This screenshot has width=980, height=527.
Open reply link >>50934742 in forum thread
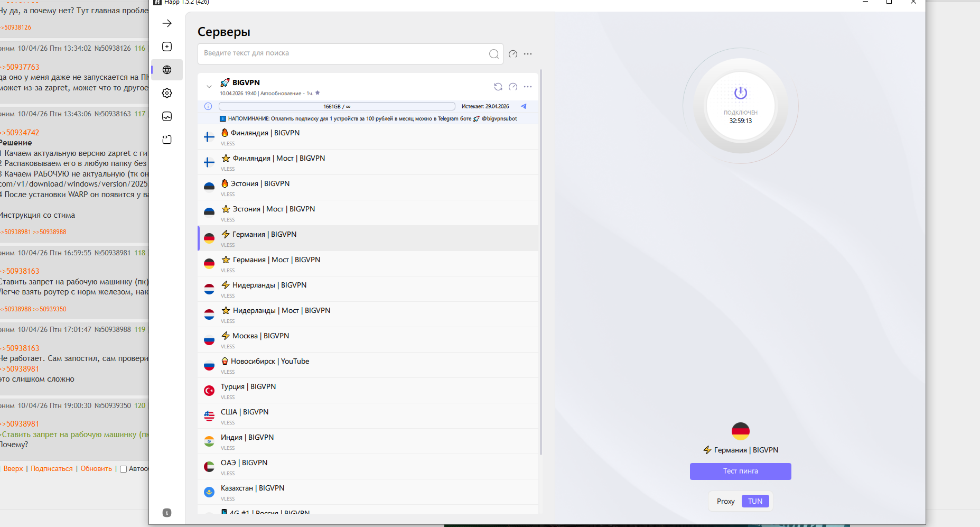click(x=20, y=133)
